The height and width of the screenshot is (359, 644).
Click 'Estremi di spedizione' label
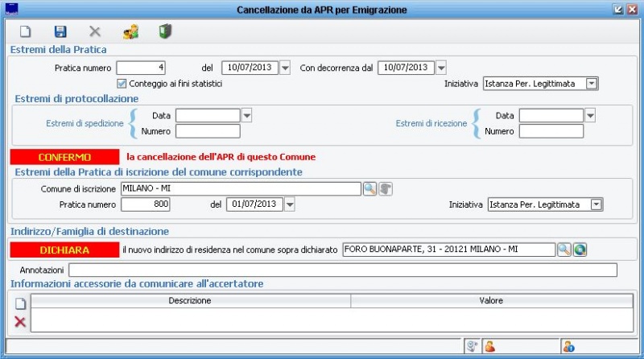point(85,123)
